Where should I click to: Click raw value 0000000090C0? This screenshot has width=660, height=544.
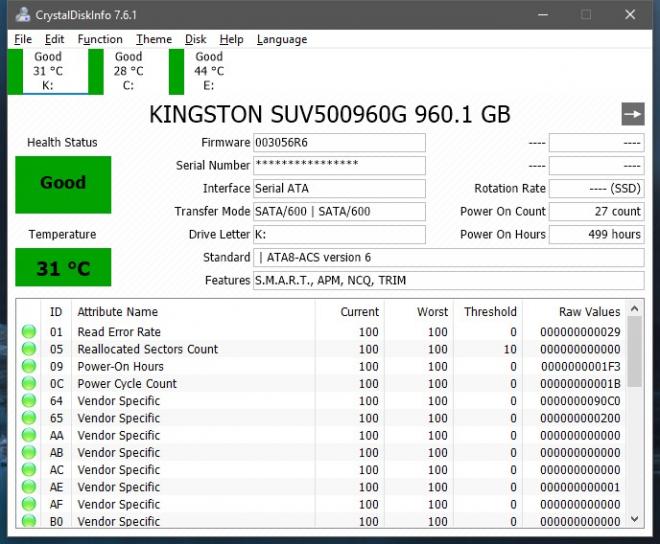(580, 401)
